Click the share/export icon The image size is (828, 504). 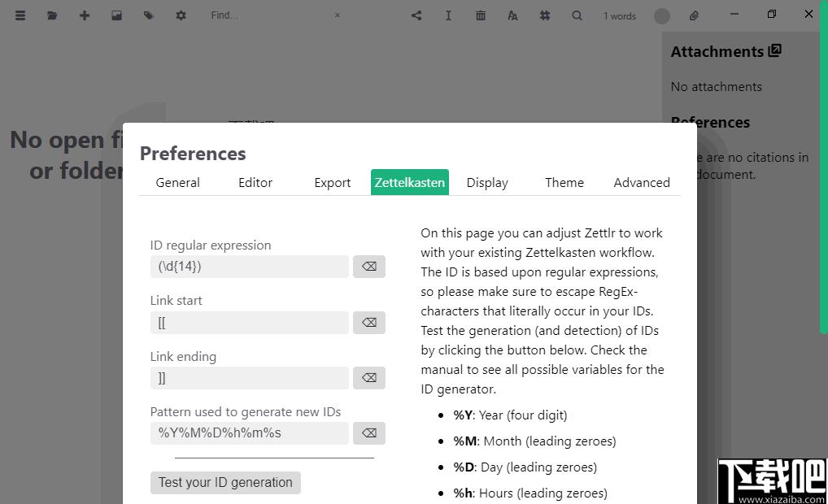point(416,15)
